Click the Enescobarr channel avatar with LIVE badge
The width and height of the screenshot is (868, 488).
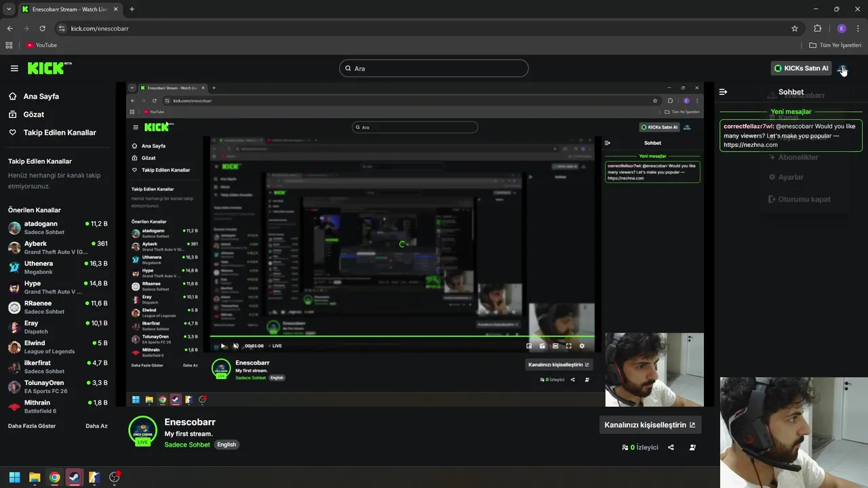pyautogui.click(x=142, y=431)
